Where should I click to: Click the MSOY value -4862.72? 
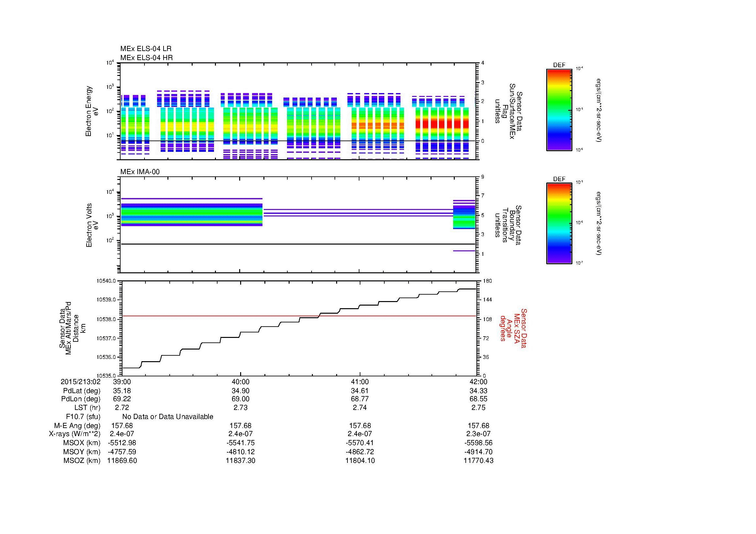click(x=360, y=452)
